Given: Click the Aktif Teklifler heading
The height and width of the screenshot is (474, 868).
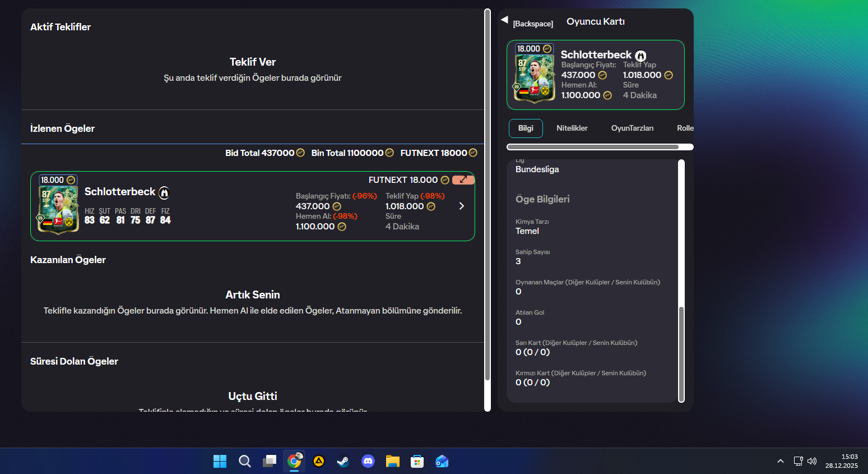Looking at the screenshot, I should pyautogui.click(x=61, y=27).
